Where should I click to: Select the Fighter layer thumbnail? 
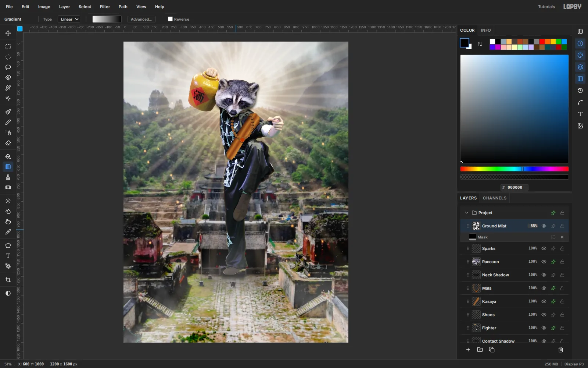click(x=476, y=328)
